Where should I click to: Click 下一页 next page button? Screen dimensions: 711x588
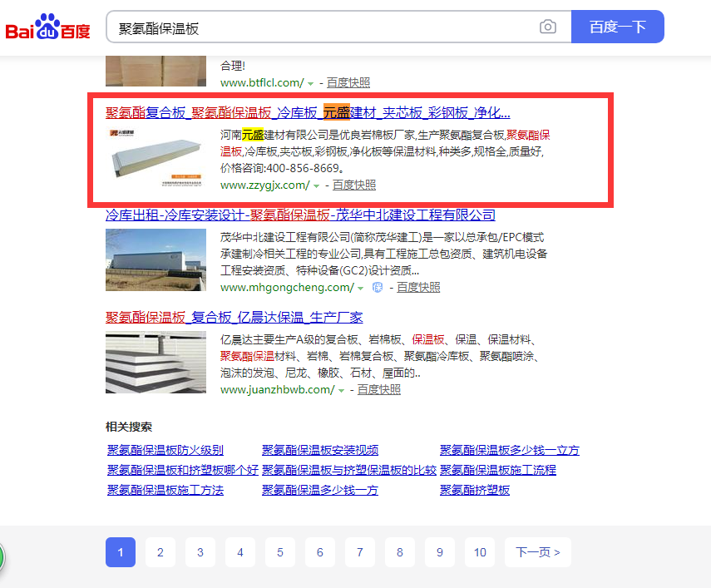tap(537, 552)
